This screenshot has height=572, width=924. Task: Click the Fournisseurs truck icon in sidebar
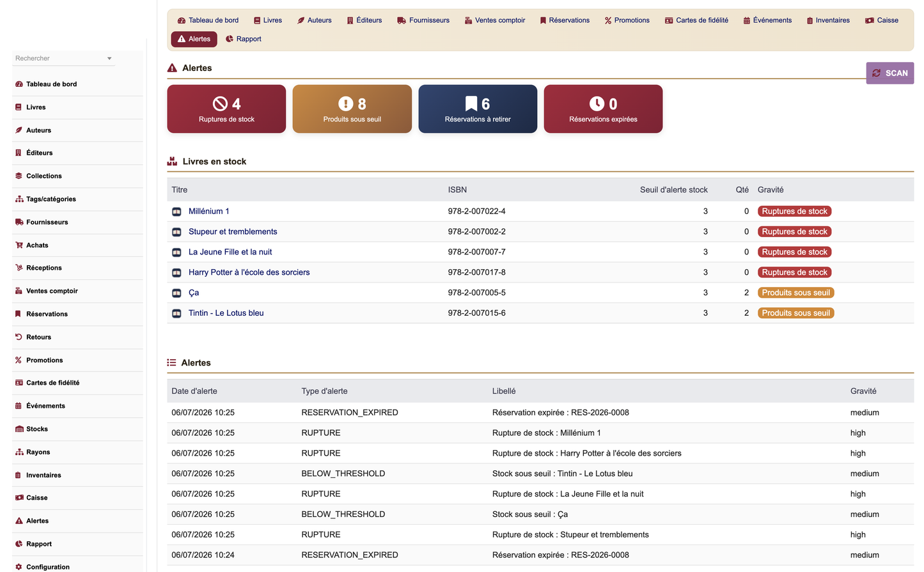point(19,222)
